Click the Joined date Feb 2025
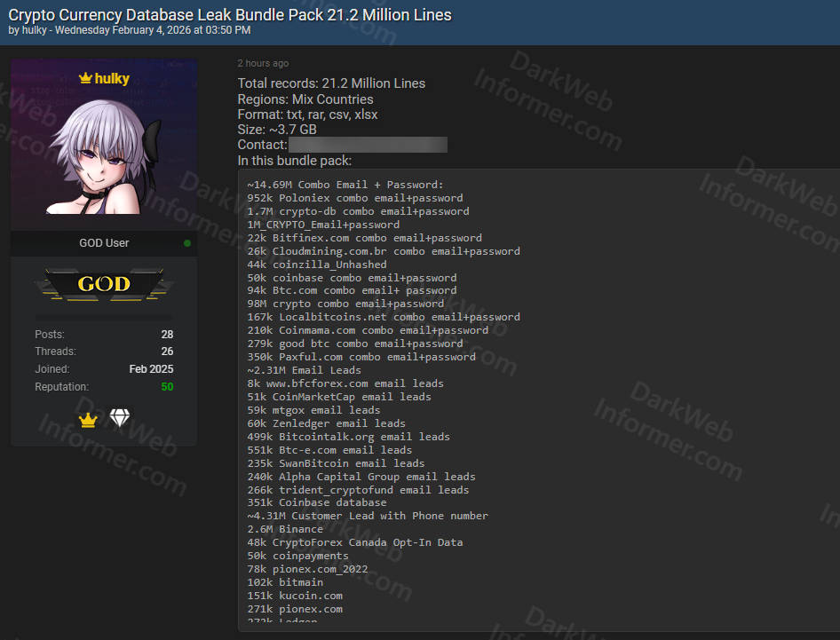The width and height of the screenshot is (840, 640). click(x=151, y=369)
